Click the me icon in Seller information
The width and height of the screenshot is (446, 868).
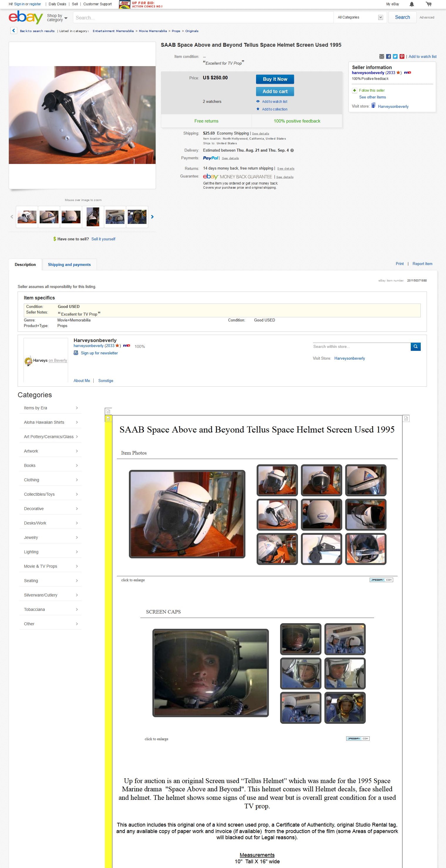tap(407, 73)
